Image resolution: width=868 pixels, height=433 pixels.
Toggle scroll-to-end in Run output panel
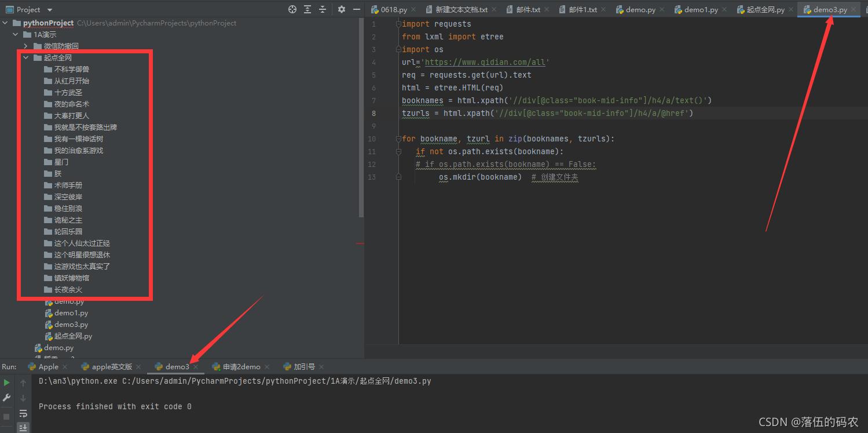coord(23,427)
